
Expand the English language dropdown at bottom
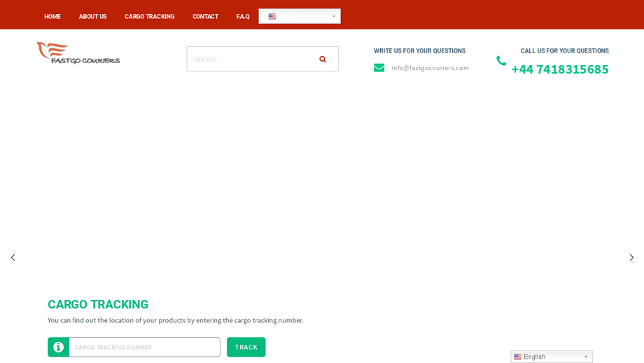pyautogui.click(x=551, y=357)
